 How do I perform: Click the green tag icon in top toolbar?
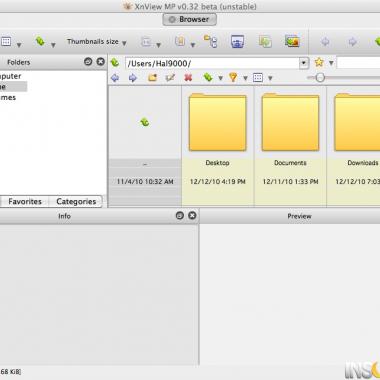pos(40,41)
